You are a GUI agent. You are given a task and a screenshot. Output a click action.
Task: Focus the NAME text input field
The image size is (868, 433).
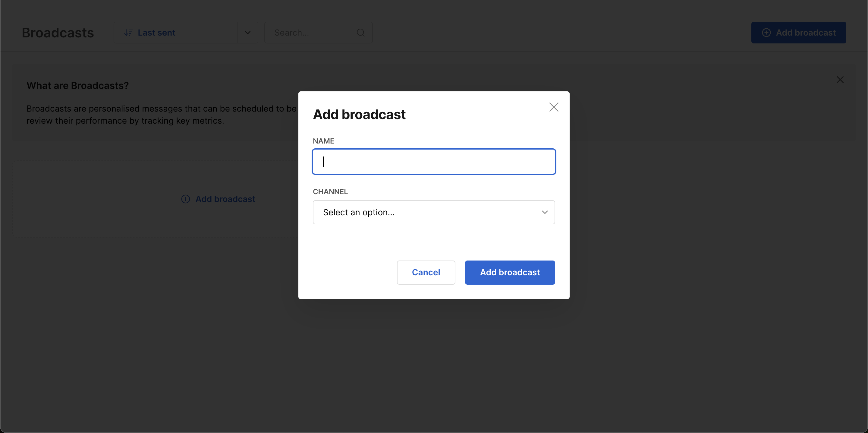pyautogui.click(x=434, y=162)
